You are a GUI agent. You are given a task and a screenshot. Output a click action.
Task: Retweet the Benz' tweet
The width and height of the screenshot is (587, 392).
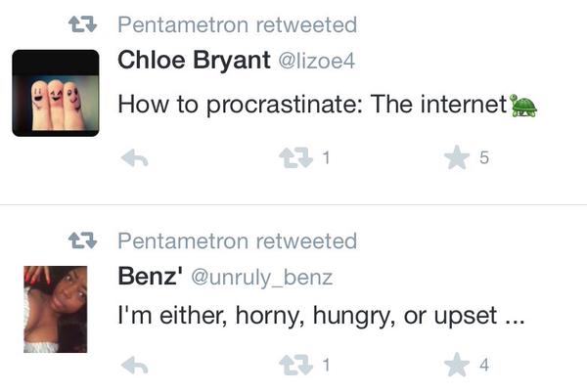(293, 366)
